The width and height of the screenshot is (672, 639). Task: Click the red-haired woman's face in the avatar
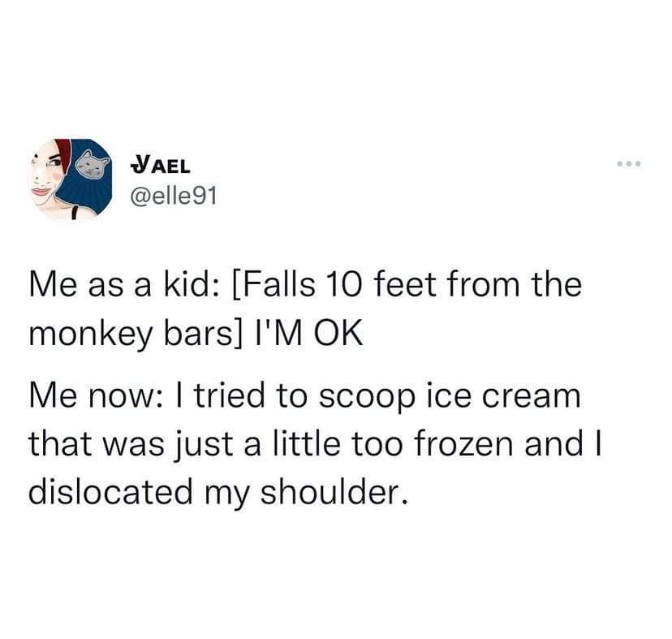click(47, 178)
